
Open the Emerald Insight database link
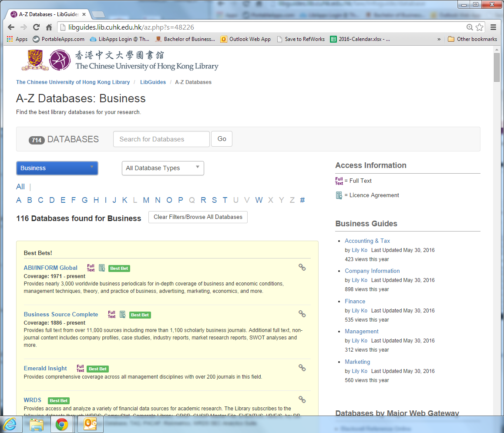(45, 369)
